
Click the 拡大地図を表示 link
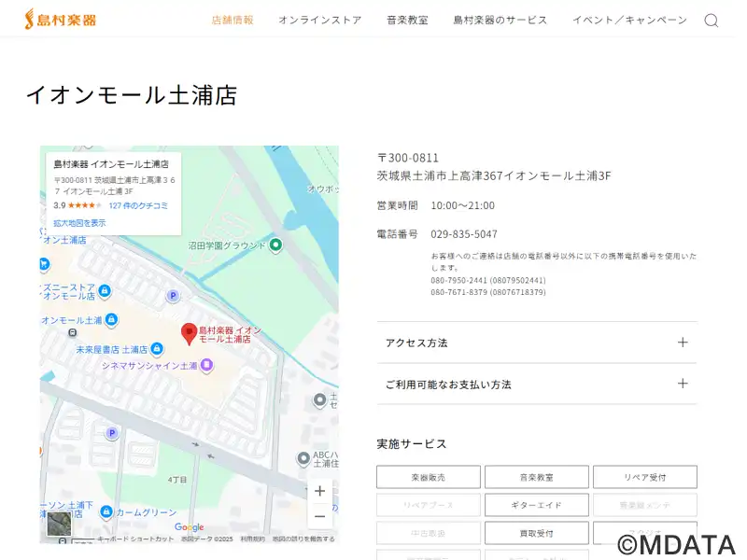point(79,223)
